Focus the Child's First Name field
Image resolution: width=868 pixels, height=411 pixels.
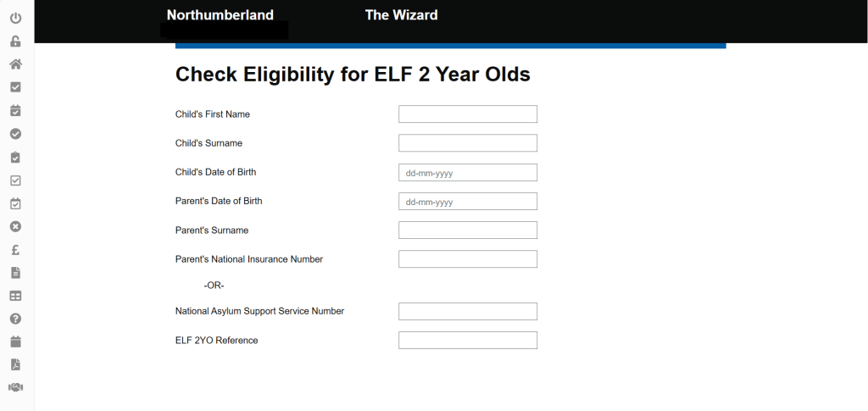pos(467,114)
